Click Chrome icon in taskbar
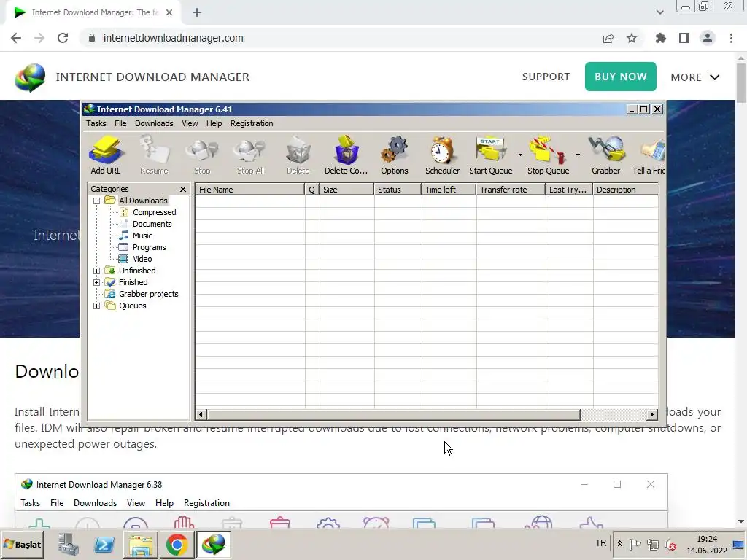The height and width of the screenshot is (560, 747). (x=177, y=544)
